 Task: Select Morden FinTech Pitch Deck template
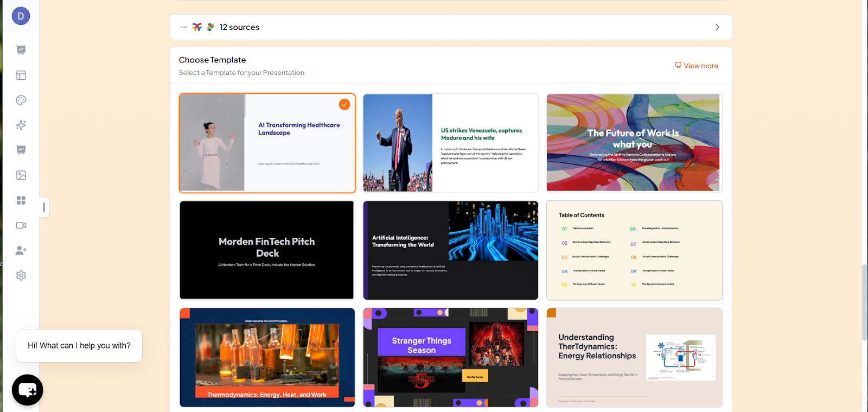pyautogui.click(x=267, y=250)
